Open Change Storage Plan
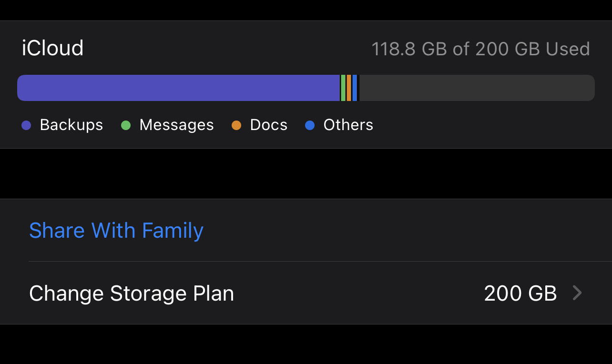612x364 pixels. [132, 293]
